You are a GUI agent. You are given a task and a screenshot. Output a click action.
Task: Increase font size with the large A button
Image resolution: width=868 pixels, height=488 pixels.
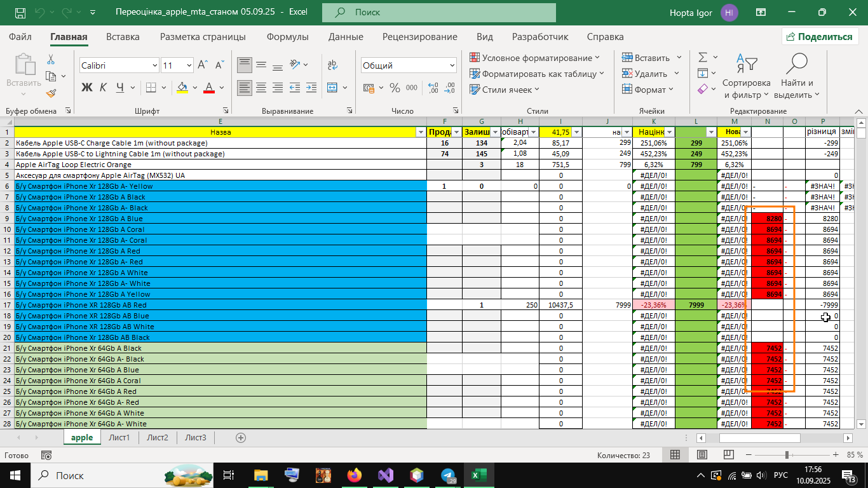click(203, 65)
